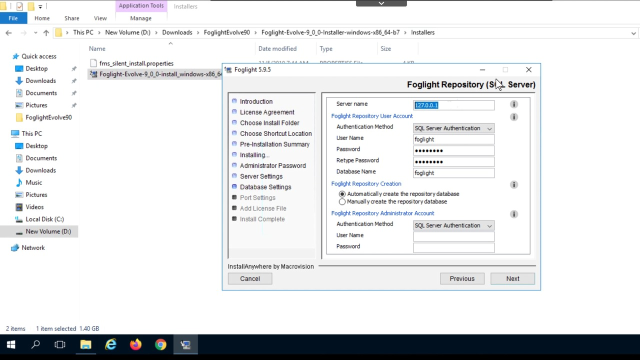Open Quick access in navigation pane
The image size is (640, 360).
[x=39, y=56]
